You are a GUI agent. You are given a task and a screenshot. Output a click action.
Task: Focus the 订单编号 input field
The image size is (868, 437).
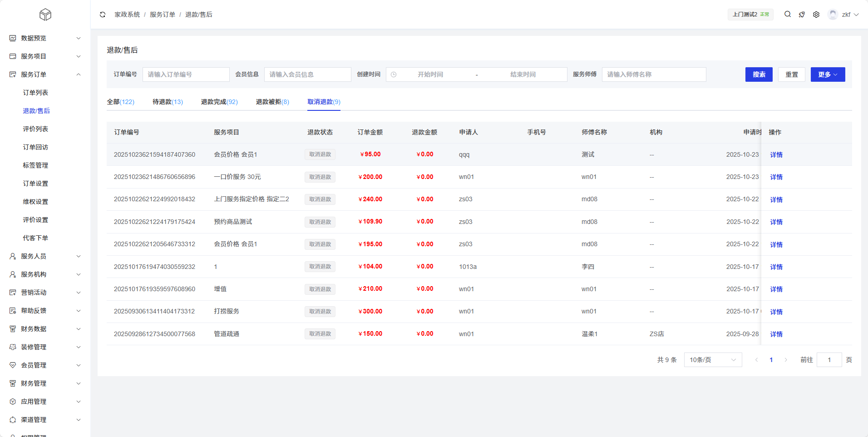[186, 74]
